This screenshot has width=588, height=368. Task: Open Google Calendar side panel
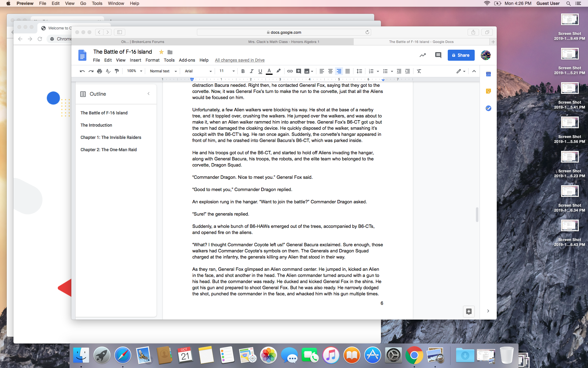(x=488, y=74)
